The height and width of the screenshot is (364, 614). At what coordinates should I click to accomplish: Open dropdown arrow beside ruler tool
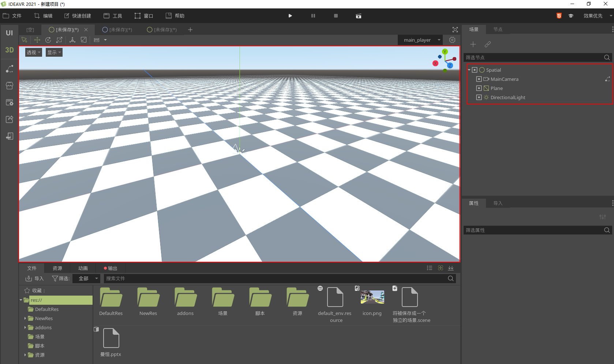(105, 40)
